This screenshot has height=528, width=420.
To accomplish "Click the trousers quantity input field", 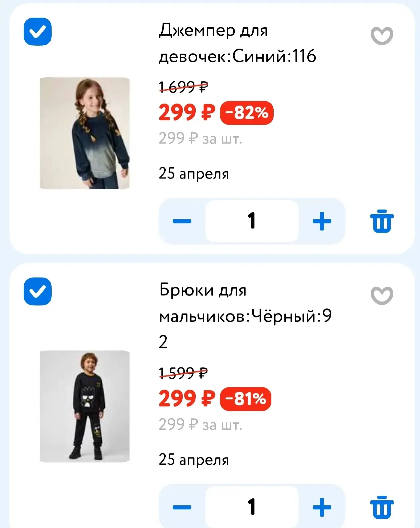I will click(x=252, y=507).
